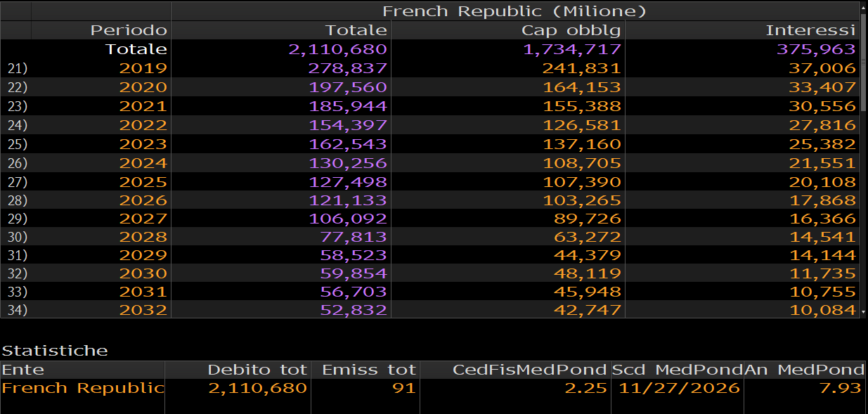
Task: Select year 2030 in Periodo column
Action: coord(143,273)
